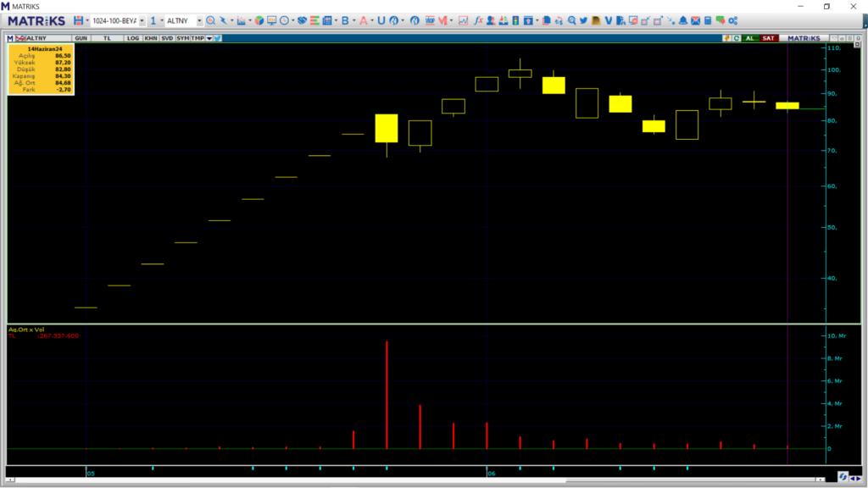The width and height of the screenshot is (868, 488).
Task: Click the red SAT sell button
Action: pos(768,38)
